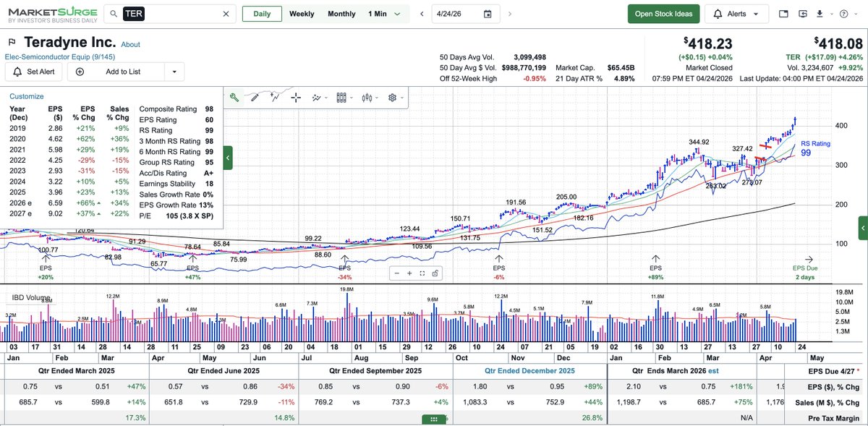Zoom out chart with minus icon
Screen dimensions: 868x426
coord(396,273)
